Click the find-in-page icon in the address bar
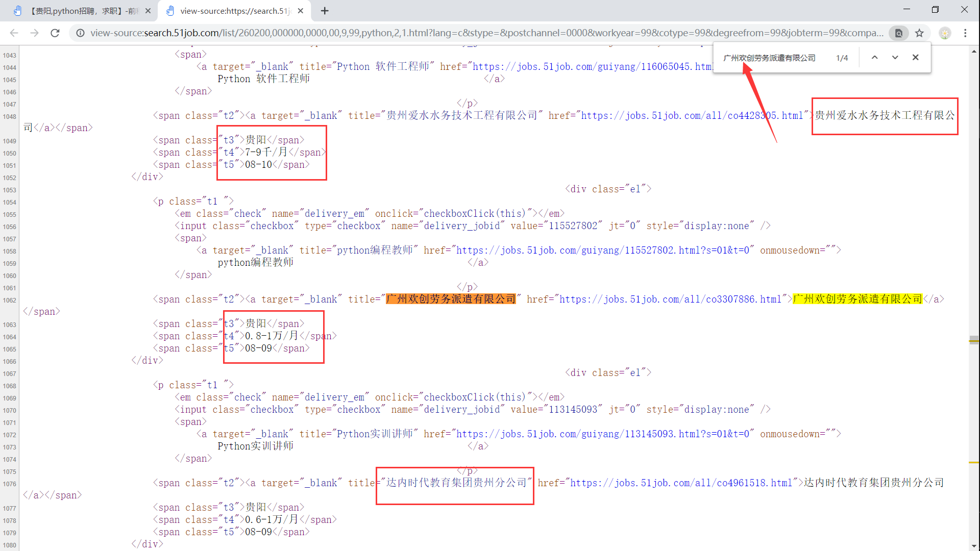The height and width of the screenshot is (551, 980). click(899, 33)
